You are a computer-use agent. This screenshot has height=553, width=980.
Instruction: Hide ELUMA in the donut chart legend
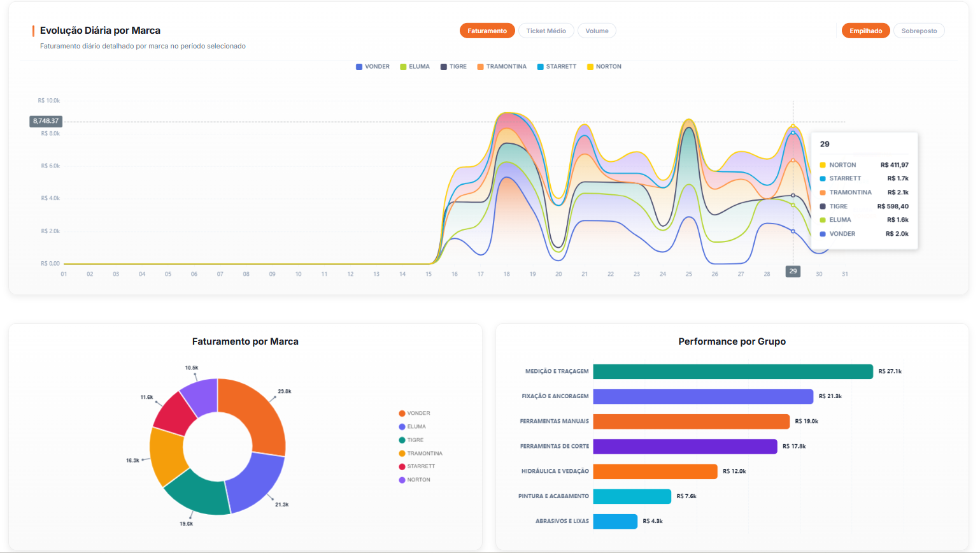(x=413, y=427)
